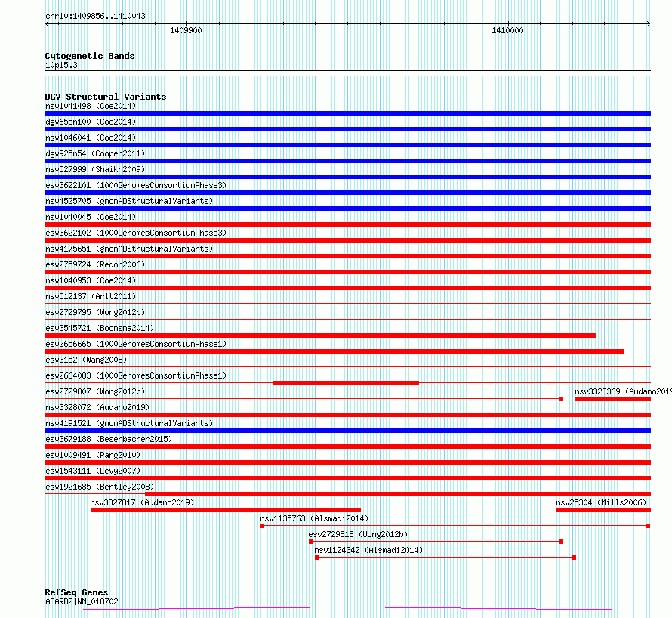
Task: Click the 1410000 ruler position label
Action: pyautogui.click(x=508, y=30)
